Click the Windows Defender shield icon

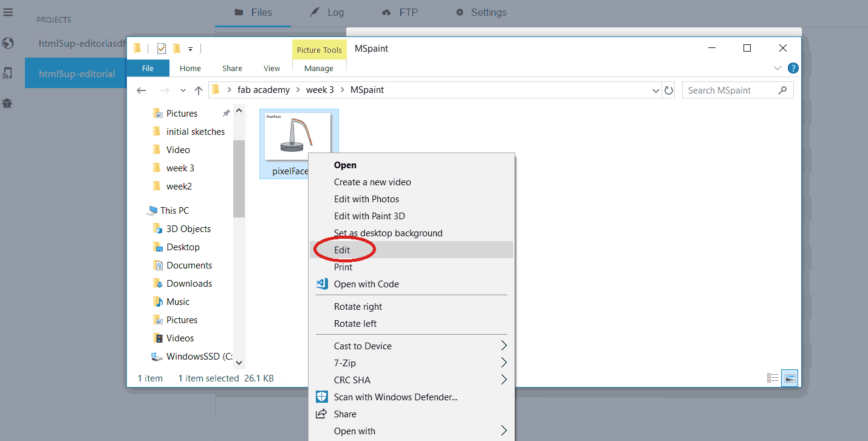[x=323, y=397]
